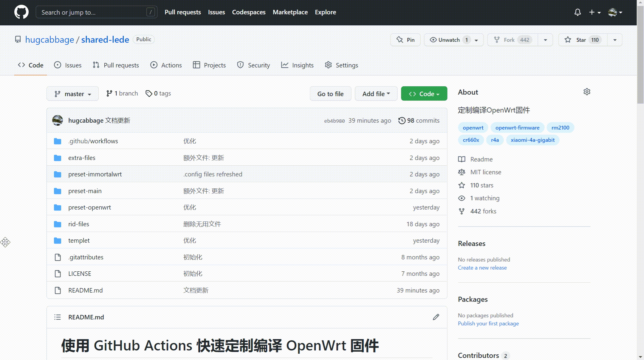Open the Insights tab
The height and width of the screenshot is (360, 644).
pos(297,65)
